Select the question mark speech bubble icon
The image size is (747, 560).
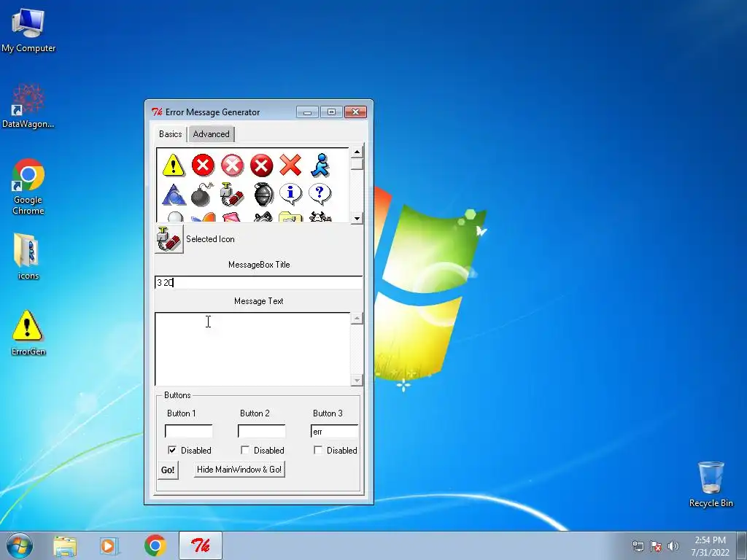[320, 194]
